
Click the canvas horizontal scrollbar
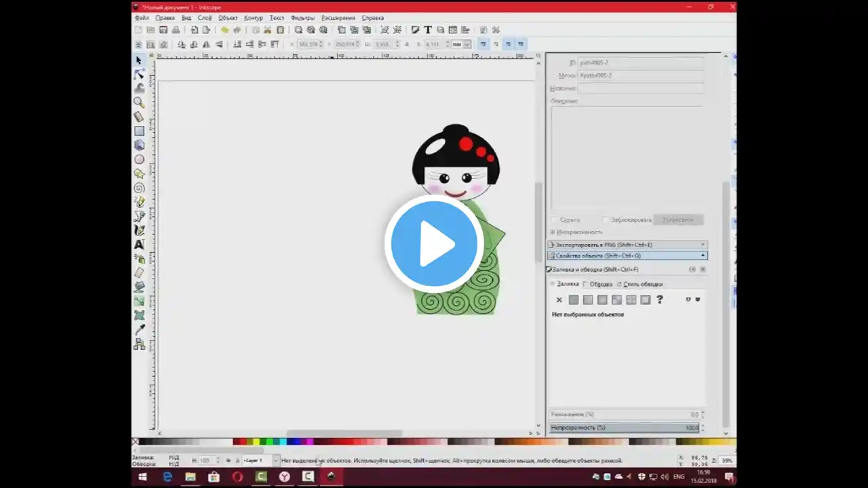point(344,433)
